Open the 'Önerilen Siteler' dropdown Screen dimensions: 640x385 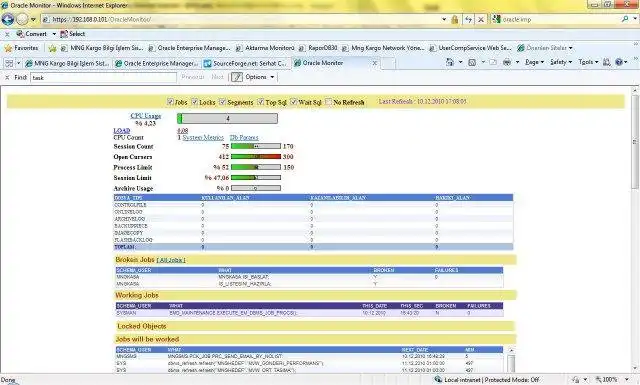click(545, 48)
